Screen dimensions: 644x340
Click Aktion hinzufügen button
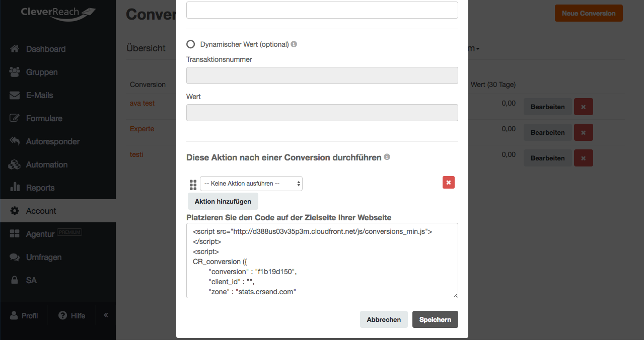point(223,201)
